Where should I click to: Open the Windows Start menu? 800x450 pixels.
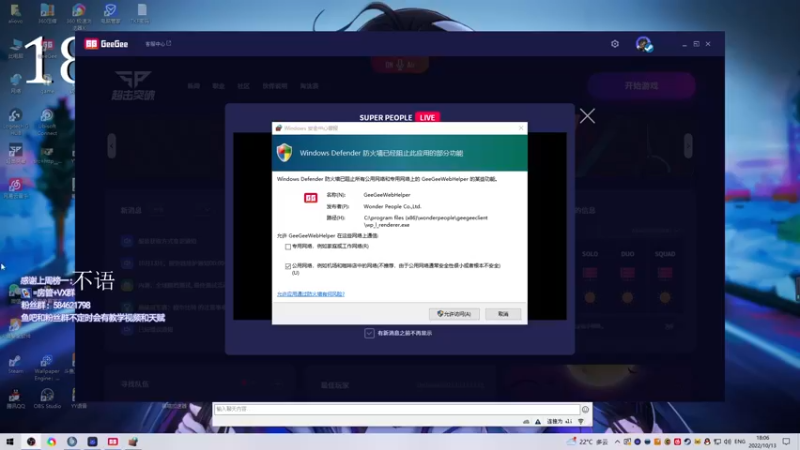(10, 441)
